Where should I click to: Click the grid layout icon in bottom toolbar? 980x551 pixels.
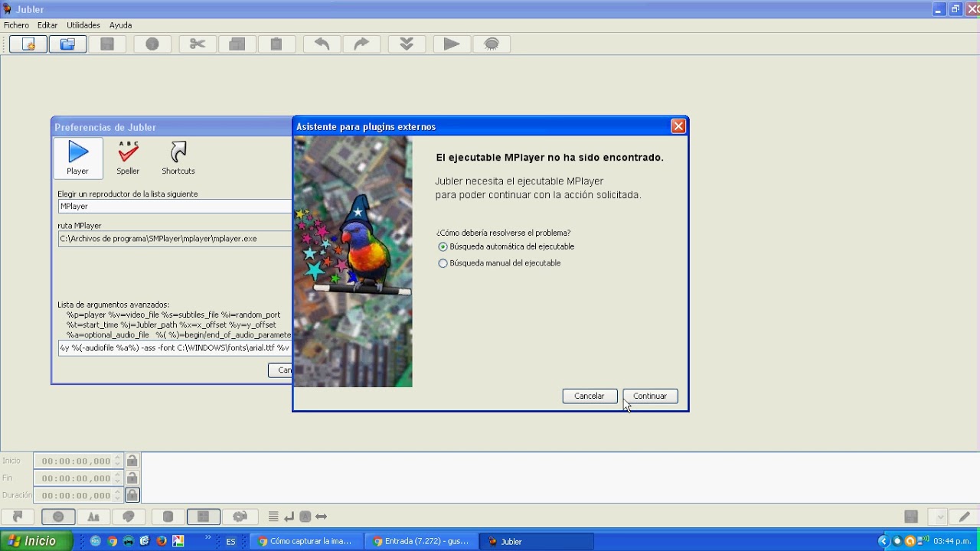pos(204,517)
